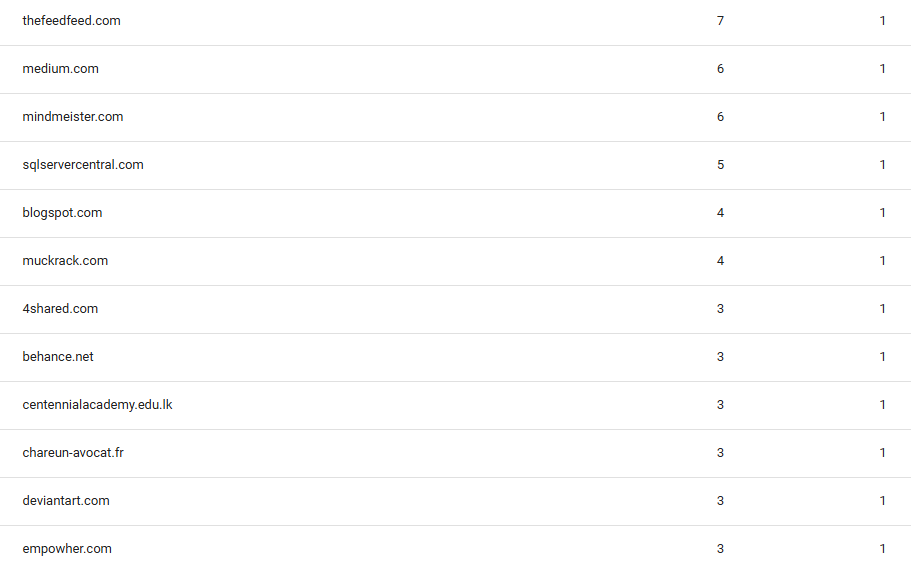Click link count 6 in medium.com row

click(720, 69)
